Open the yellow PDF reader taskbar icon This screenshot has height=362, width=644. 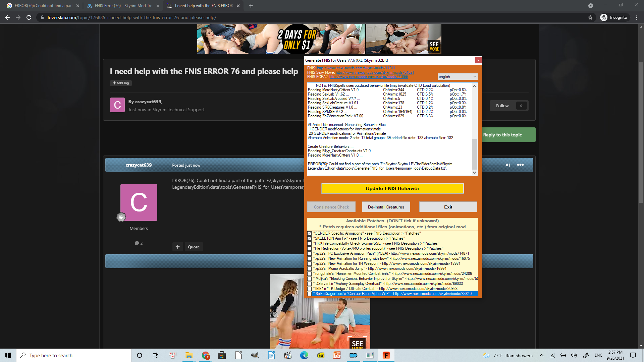[321, 355]
